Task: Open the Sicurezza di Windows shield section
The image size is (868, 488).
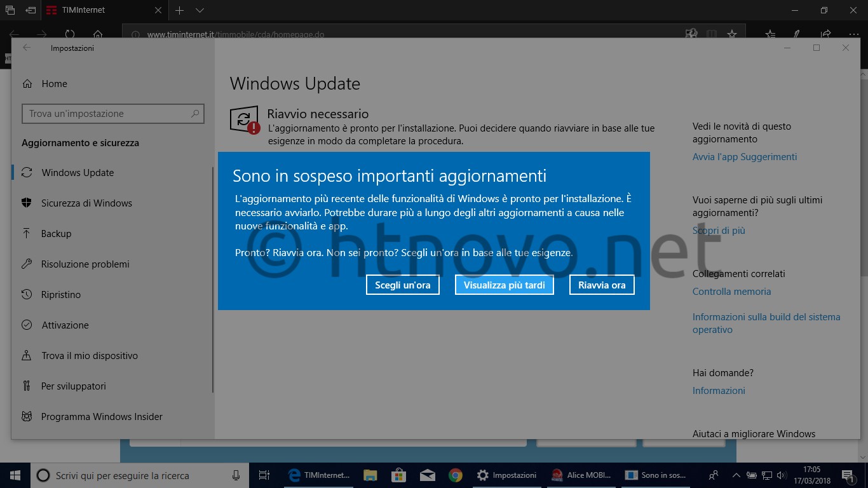Action: point(86,203)
